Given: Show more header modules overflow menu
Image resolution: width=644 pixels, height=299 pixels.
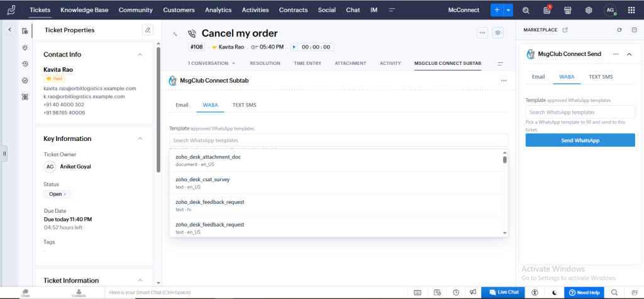Looking at the screenshot, I should (392, 10).
